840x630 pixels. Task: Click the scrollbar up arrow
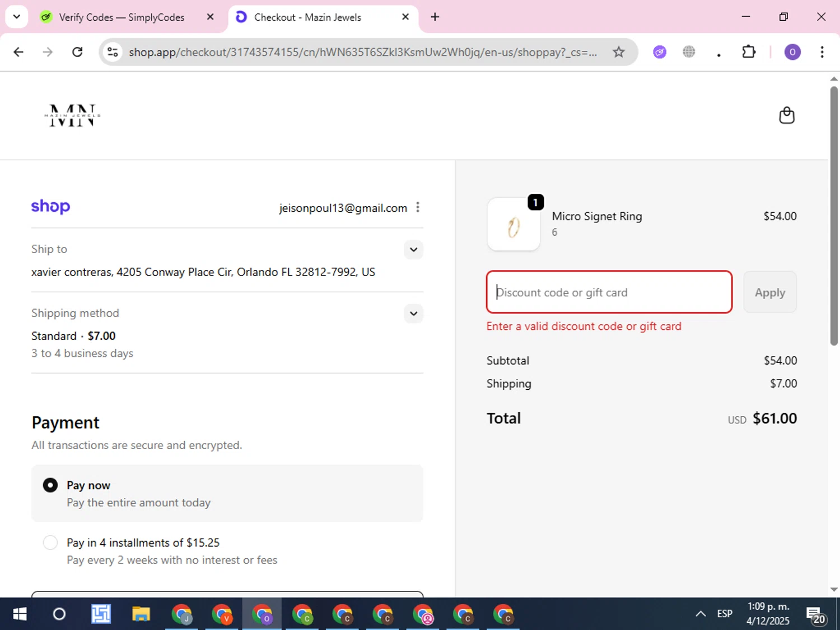(x=834, y=78)
